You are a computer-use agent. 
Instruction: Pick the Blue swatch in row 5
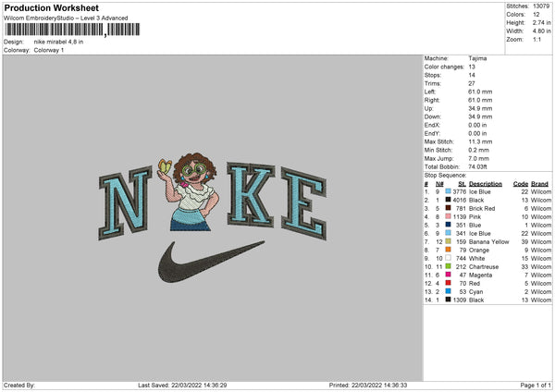[448, 225]
